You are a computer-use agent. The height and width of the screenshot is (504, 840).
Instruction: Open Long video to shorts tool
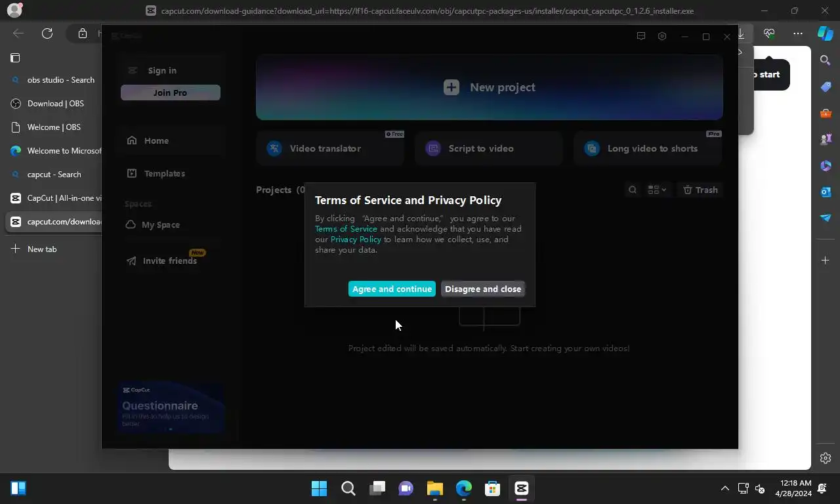pyautogui.click(x=648, y=148)
